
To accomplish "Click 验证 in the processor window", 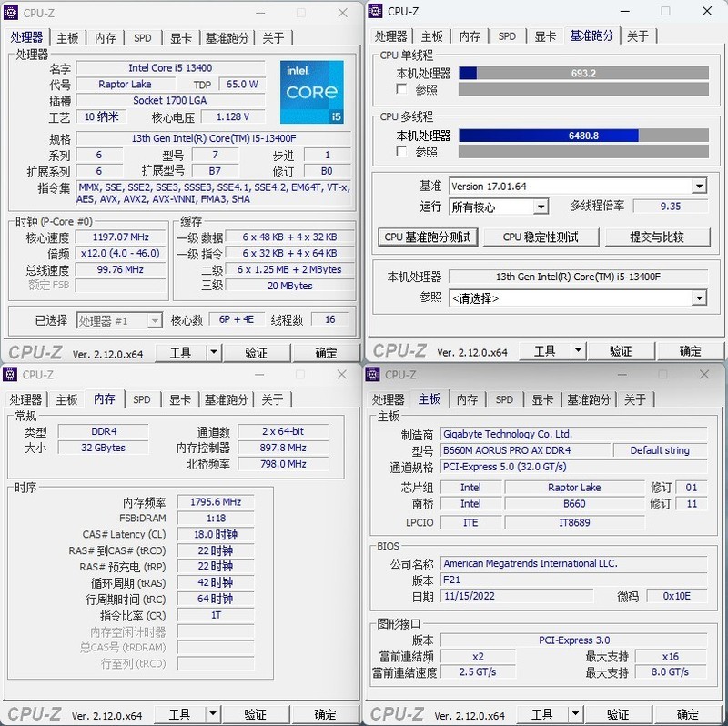I will (257, 353).
